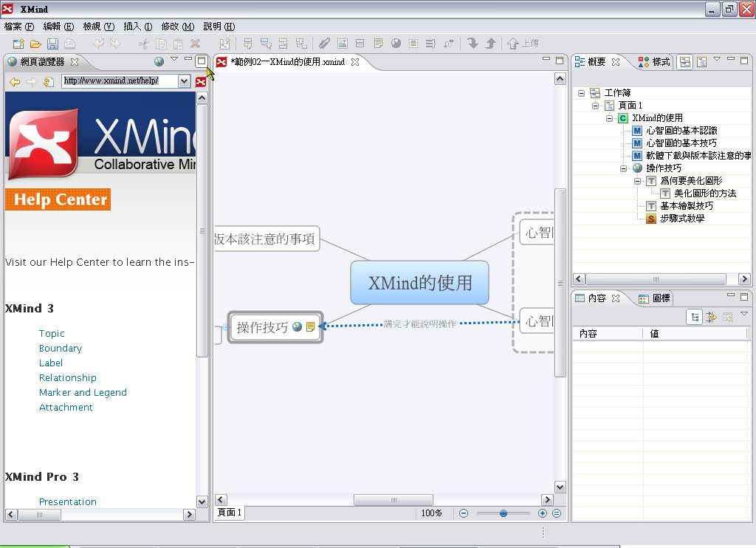Click the Summary bracket toolbar icon
This screenshot has height=548, width=756.
point(430,44)
